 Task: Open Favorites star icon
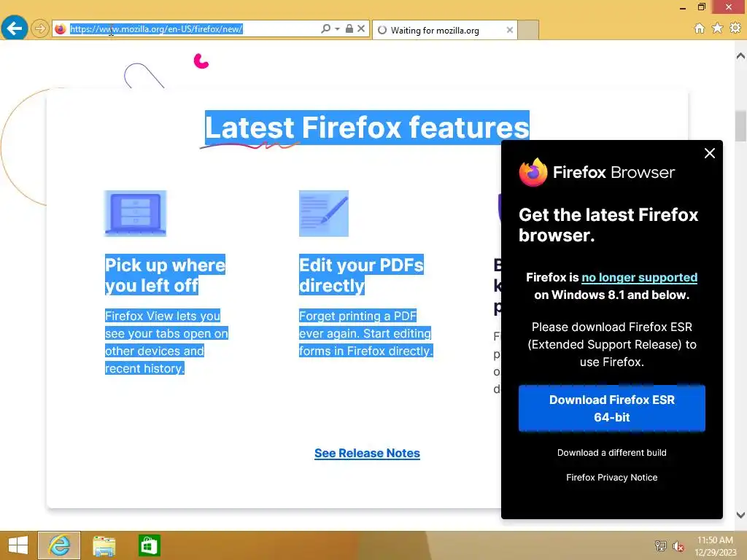tap(717, 28)
